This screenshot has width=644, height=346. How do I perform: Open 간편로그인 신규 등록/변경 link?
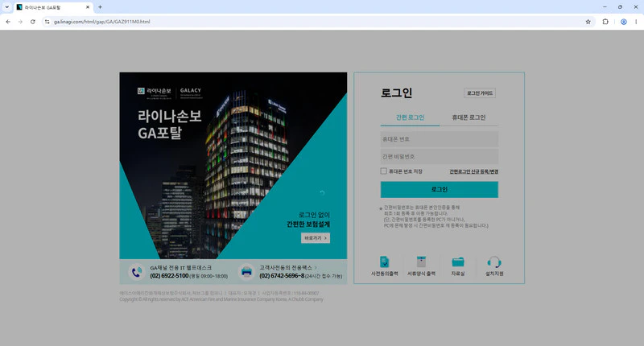pos(473,171)
